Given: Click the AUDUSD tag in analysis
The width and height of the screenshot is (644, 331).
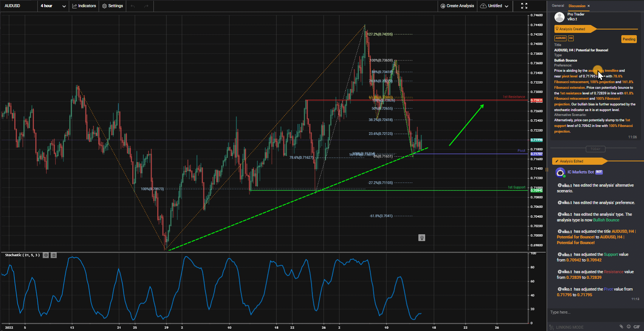Looking at the screenshot, I should pos(560,38).
